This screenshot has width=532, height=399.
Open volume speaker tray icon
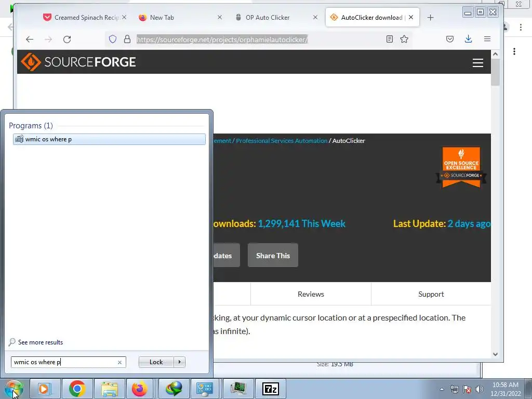(479, 389)
